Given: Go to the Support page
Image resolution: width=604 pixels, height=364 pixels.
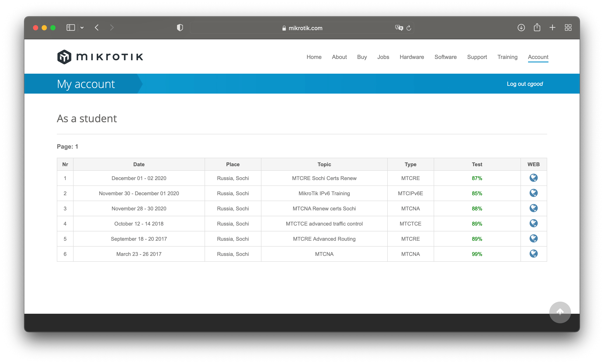Looking at the screenshot, I should click(x=477, y=57).
